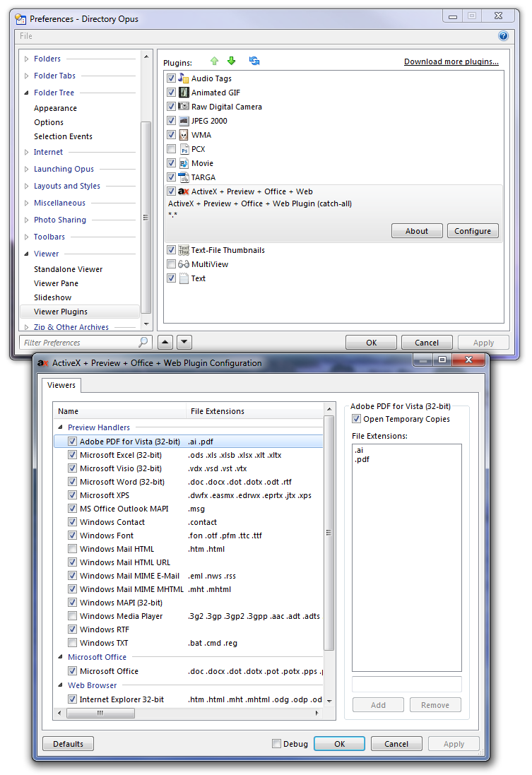Click the About button for ActiveX plugin
This screenshot has height=775, width=532.
pyautogui.click(x=417, y=231)
